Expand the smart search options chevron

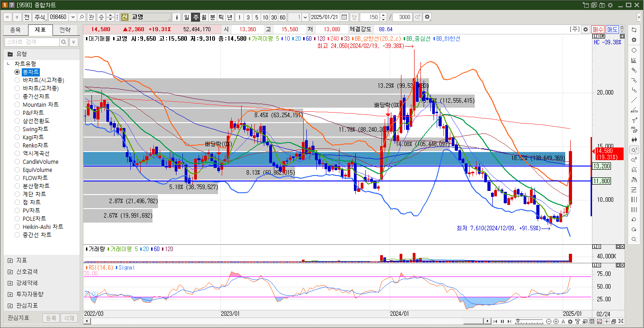tap(73, 42)
